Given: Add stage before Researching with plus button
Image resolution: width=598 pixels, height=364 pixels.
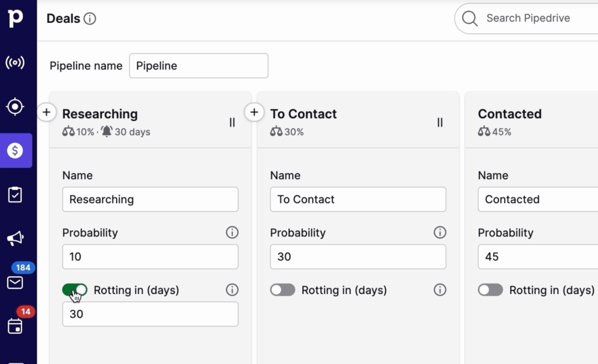Looking at the screenshot, I should (46, 112).
